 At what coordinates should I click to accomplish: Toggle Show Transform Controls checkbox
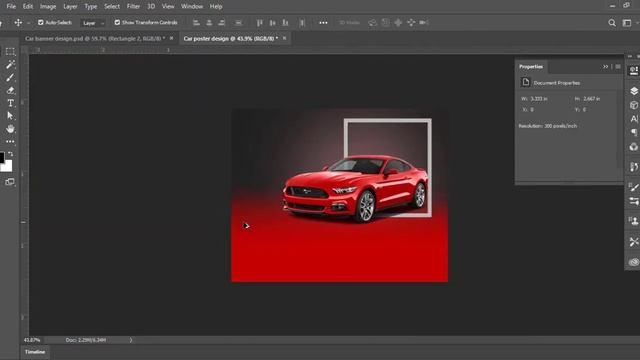click(117, 22)
